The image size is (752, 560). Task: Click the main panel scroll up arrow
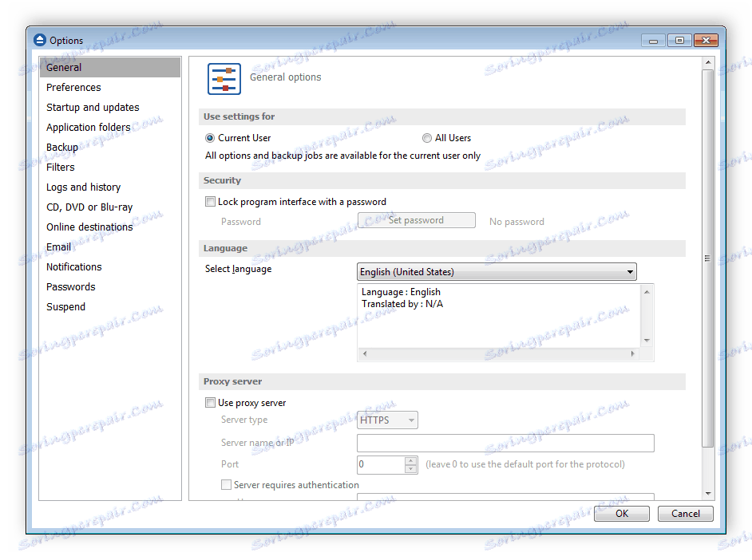point(708,63)
